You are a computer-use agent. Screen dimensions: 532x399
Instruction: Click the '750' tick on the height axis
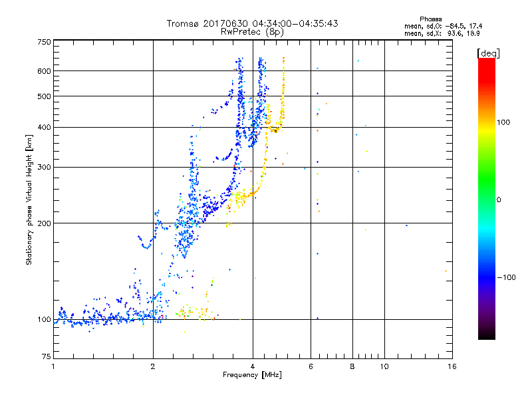pos(44,42)
